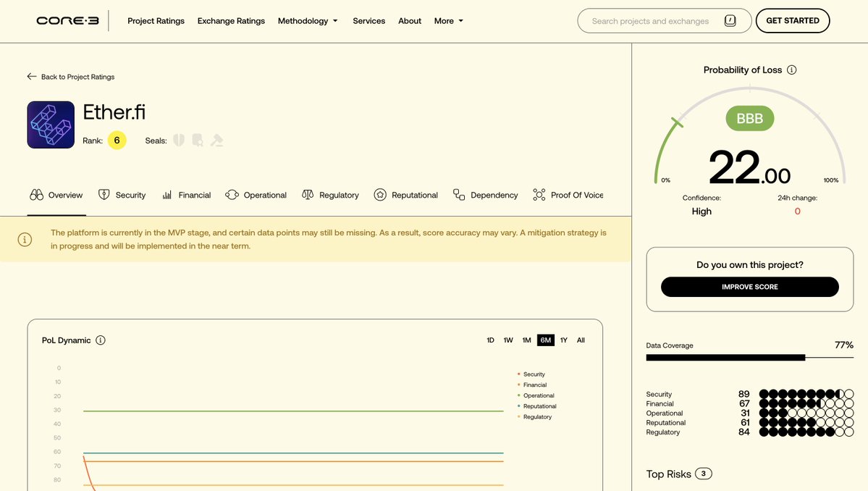Click the PoL Dynamic info icon
The width and height of the screenshot is (868, 491).
tap(100, 340)
